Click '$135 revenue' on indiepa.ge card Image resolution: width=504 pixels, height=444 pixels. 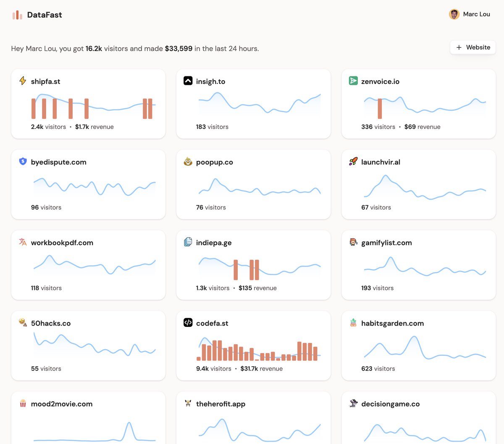257,288
